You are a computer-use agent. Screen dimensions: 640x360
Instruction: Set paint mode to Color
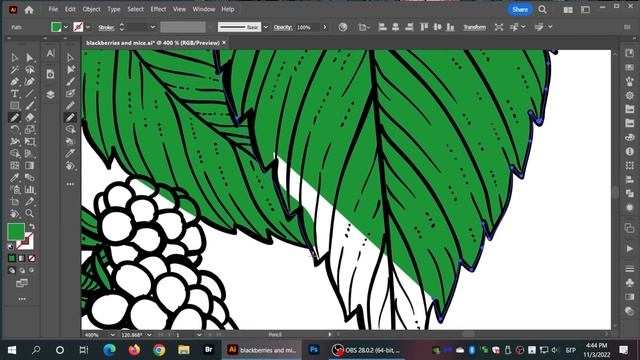click(12, 258)
